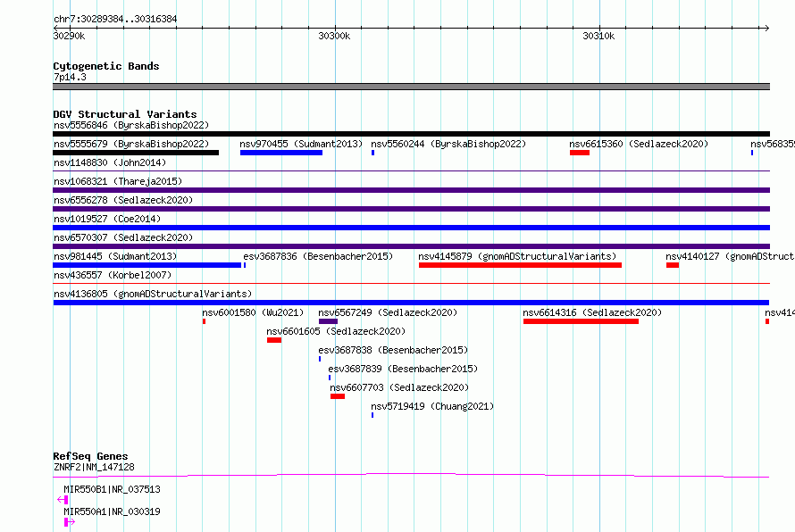The height and width of the screenshot is (532, 795).
Task: Click the nsv4145879 (gnomADStructuralVariants) label
Action: [518, 256]
